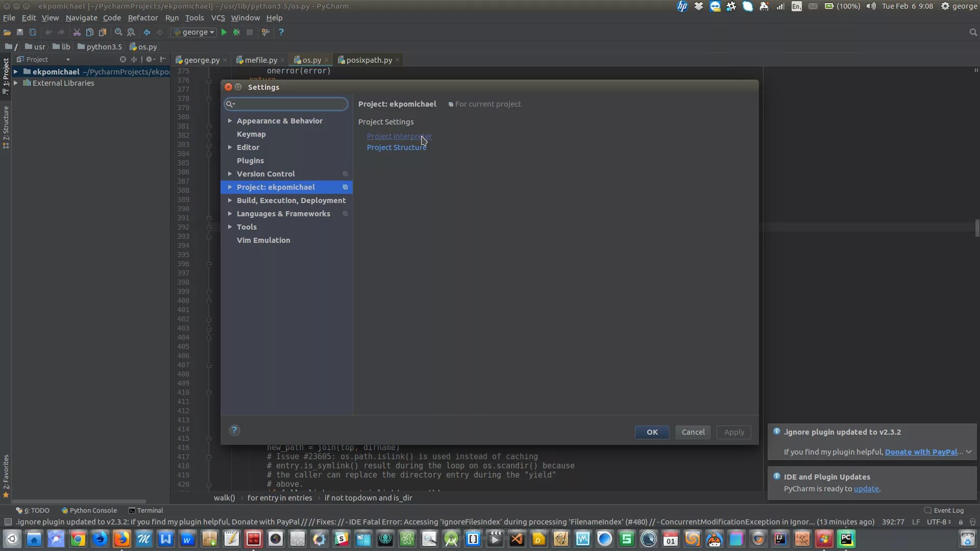Select Vim Emulation in settings list
Viewport: 980px width, 551px height.
click(263, 240)
